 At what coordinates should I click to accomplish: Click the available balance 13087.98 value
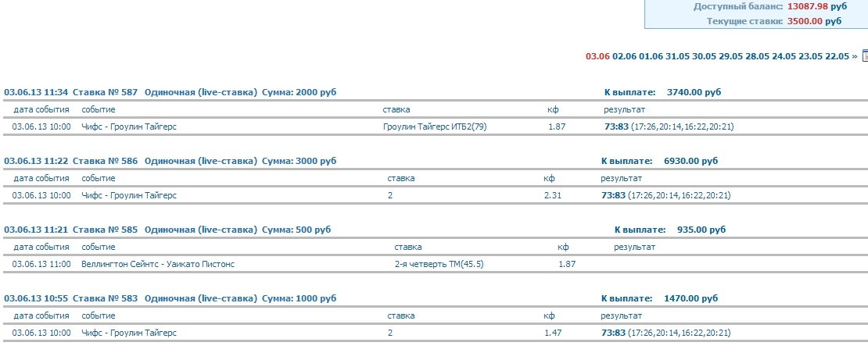(x=807, y=6)
